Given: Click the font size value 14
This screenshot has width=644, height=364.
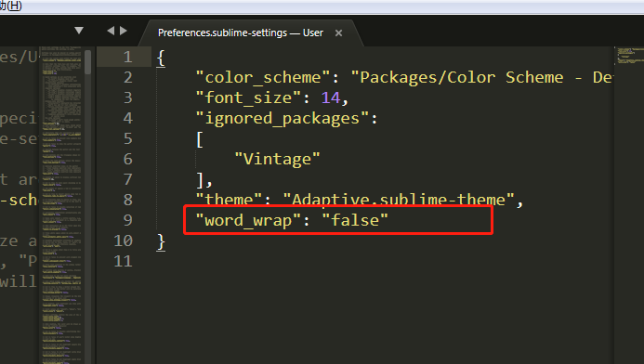Looking at the screenshot, I should [x=331, y=98].
